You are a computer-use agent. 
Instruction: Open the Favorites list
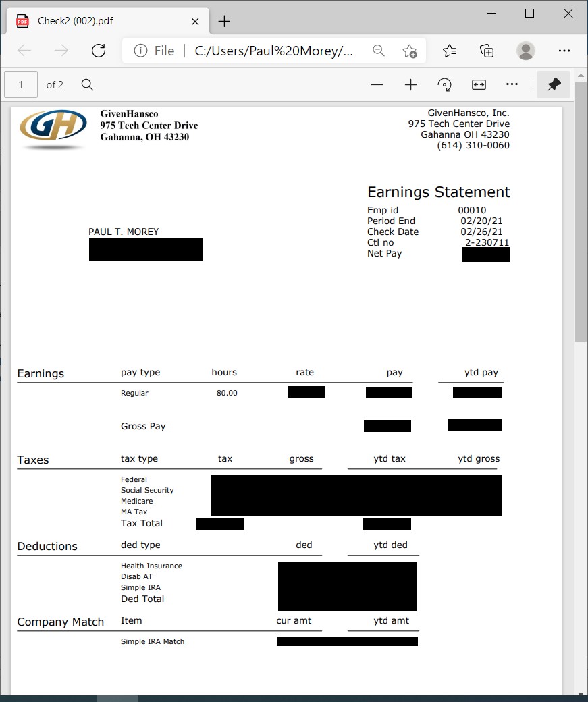pyautogui.click(x=450, y=51)
